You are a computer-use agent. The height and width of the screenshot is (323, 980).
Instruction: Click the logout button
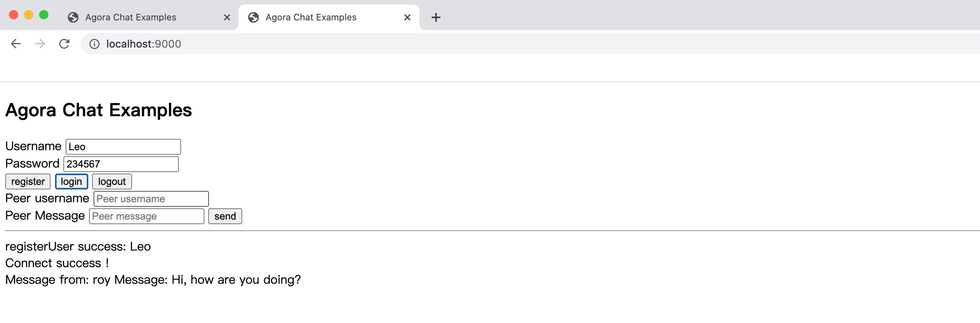[x=112, y=181]
